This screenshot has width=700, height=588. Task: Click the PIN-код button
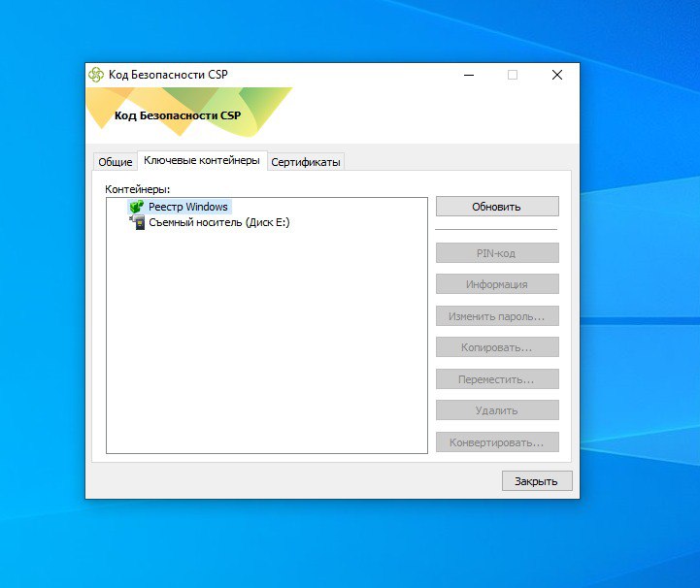[497, 253]
